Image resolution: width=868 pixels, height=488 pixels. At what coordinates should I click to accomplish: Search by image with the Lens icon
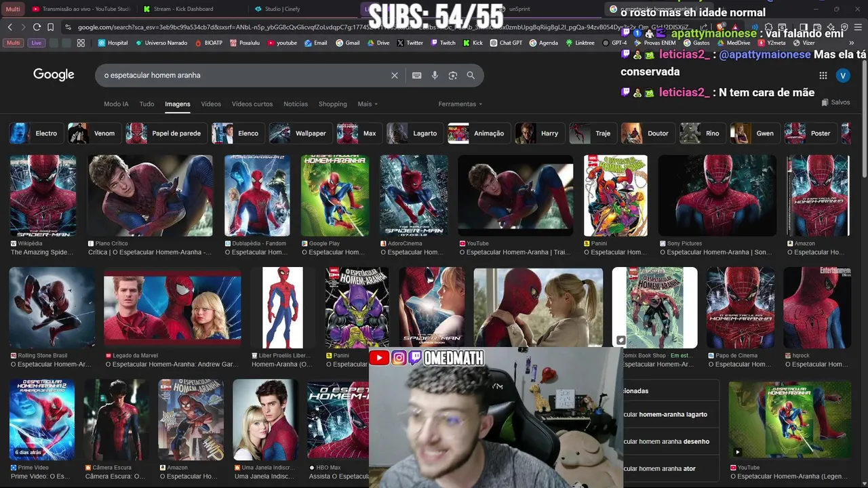tap(453, 75)
